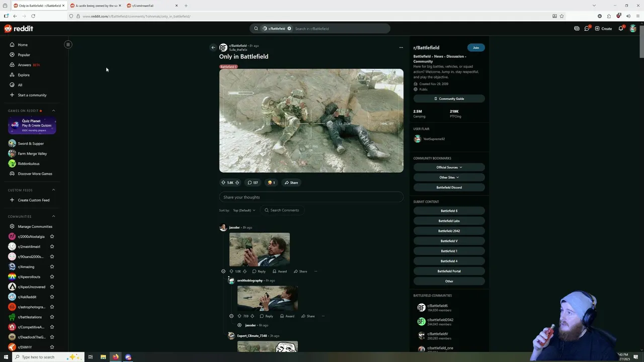Open File Explorer from the taskbar
644x362 pixels.
103,357
